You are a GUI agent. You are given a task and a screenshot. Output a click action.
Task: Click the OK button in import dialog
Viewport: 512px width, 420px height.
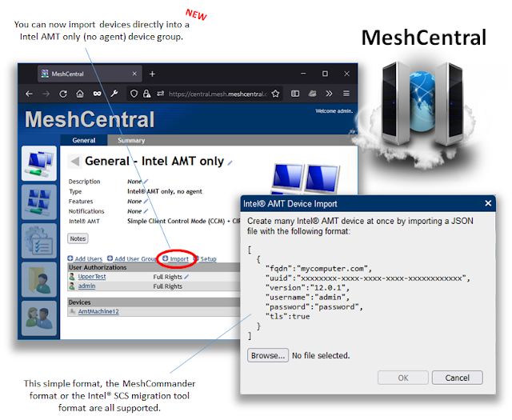[403, 378]
